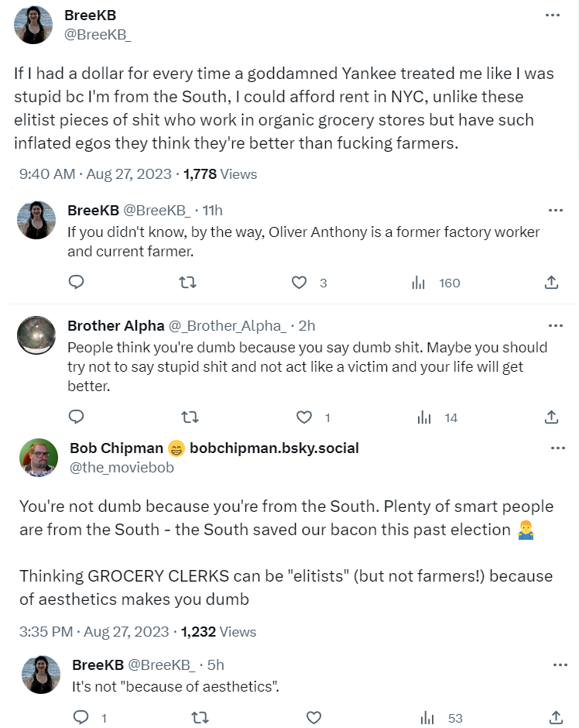Share the Oliver Anthony tweet
579x728 pixels.
(551, 283)
